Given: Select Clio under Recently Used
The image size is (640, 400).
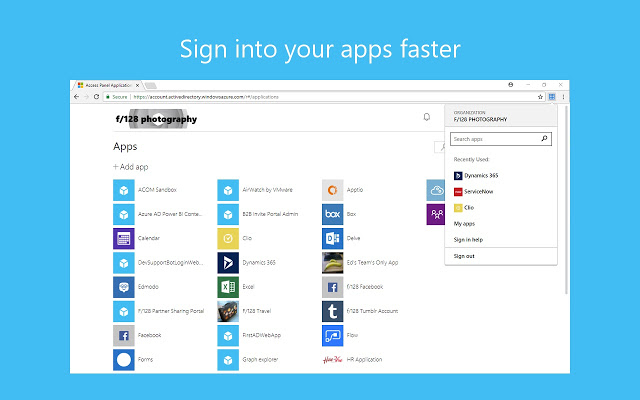Looking at the screenshot, I should [464, 208].
